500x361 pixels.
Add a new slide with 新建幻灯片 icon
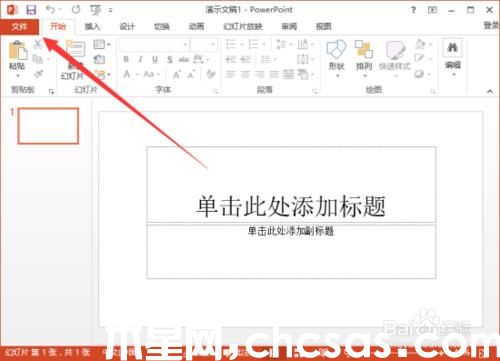coord(76,49)
